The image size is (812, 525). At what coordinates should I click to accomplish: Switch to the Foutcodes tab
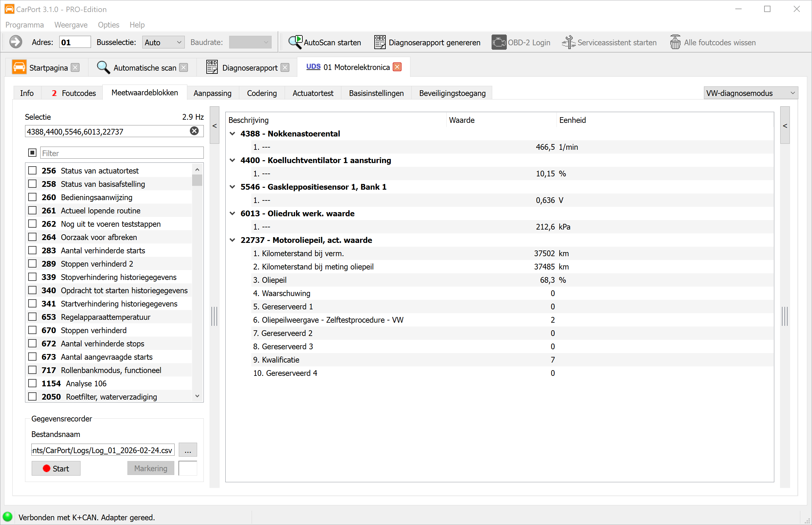tap(73, 93)
